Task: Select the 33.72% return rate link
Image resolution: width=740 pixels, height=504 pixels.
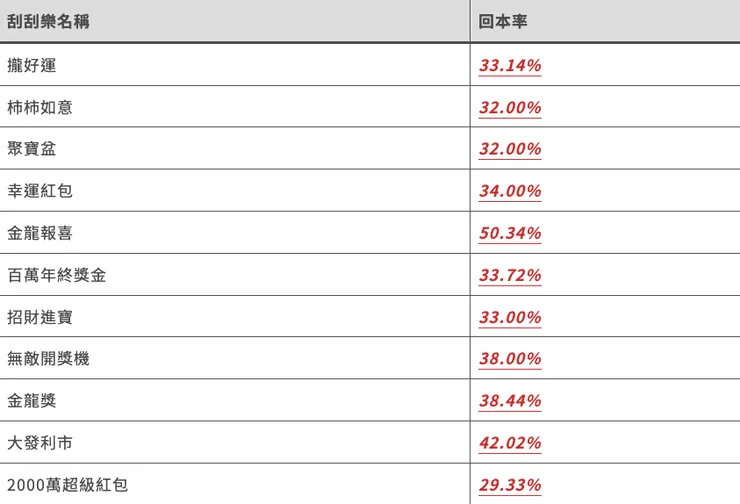Action: pyautogui.click(x=510, y=276)
